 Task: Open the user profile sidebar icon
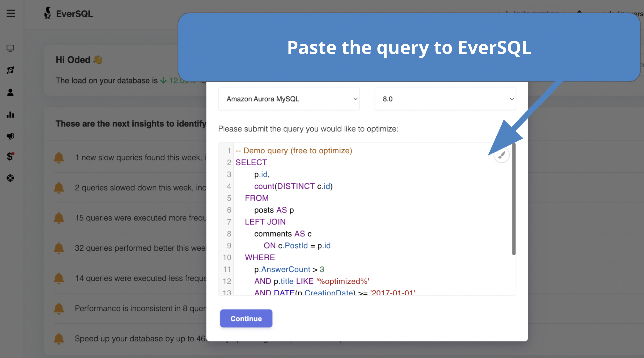10,92
